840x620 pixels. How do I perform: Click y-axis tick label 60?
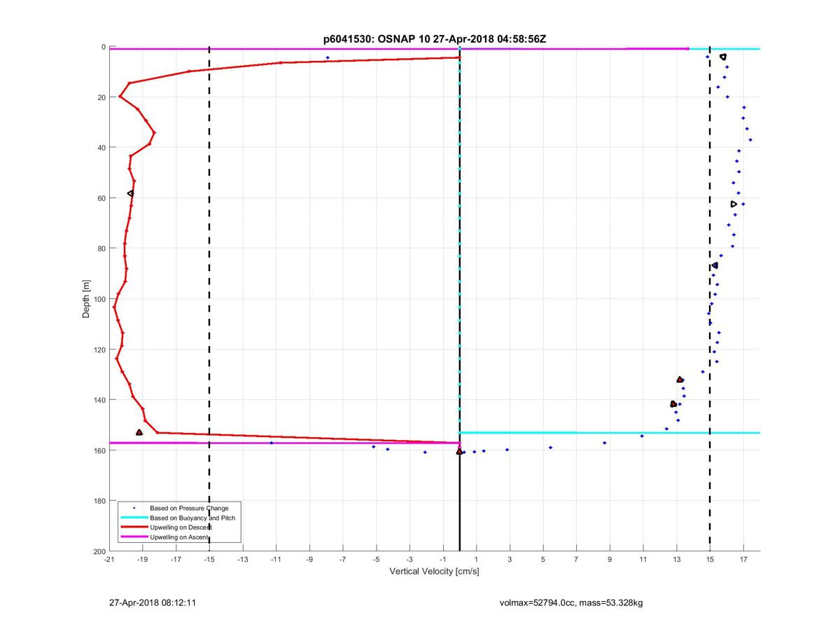101,198
